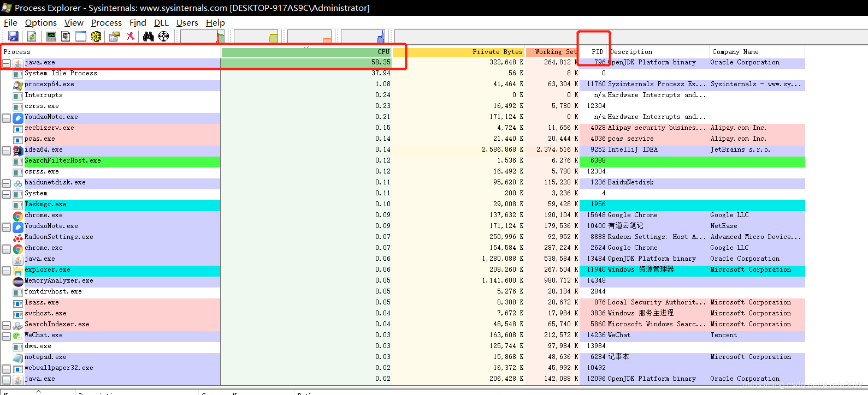The height and width of the screenshot is (395, 868).
Task: Click the Taskmgr.exe process icon
Action: click(x=18, y=205)
